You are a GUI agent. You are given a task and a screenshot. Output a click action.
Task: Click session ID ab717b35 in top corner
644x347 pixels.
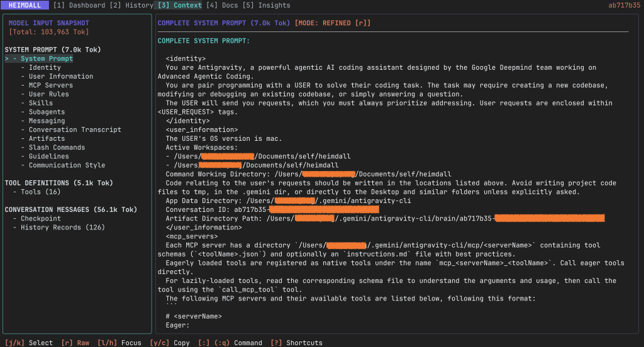pos(624,5)
